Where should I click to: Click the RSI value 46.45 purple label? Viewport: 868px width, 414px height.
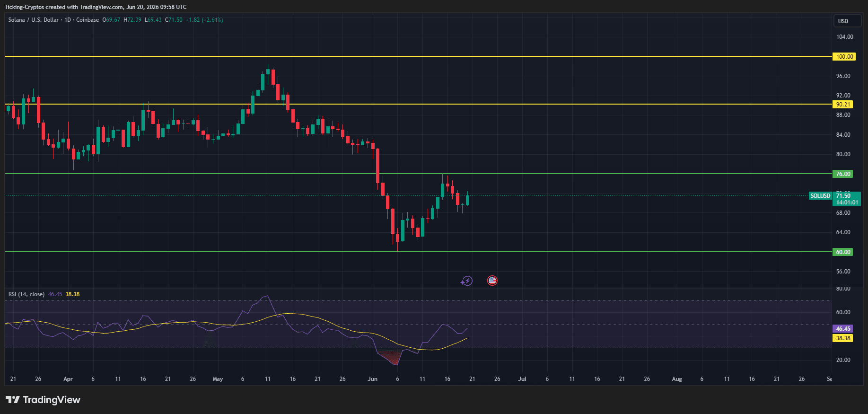(x=843, y=329)
